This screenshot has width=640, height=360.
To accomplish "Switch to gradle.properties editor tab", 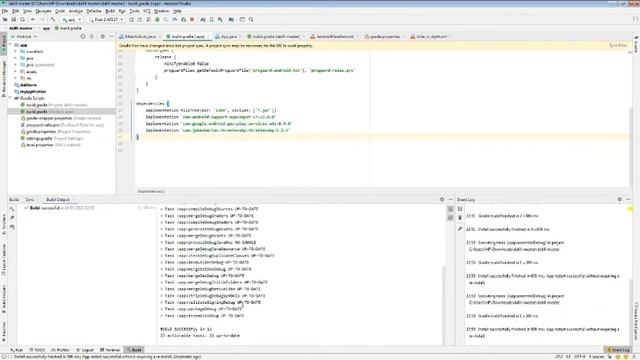I will (384, 37).
